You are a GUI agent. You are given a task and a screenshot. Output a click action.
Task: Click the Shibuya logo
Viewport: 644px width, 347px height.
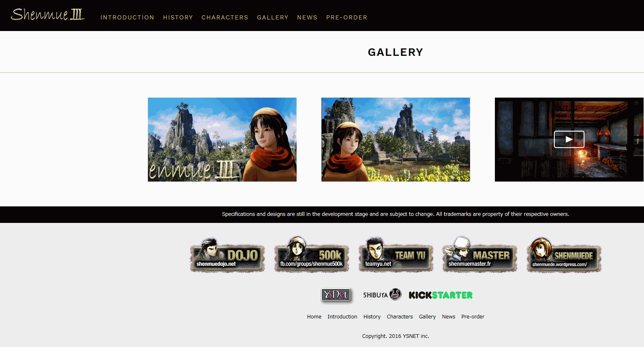(382, 295)
